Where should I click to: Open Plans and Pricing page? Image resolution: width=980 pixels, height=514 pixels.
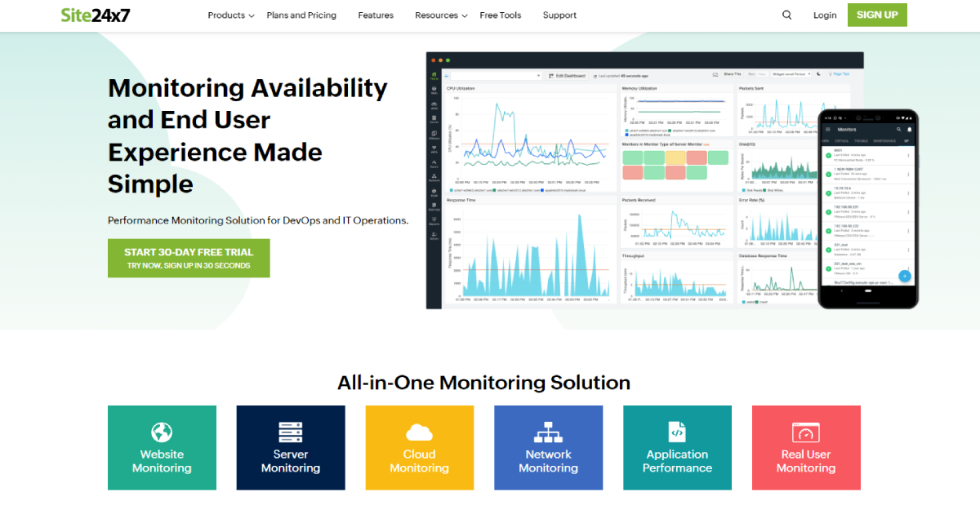pos(301,16)
